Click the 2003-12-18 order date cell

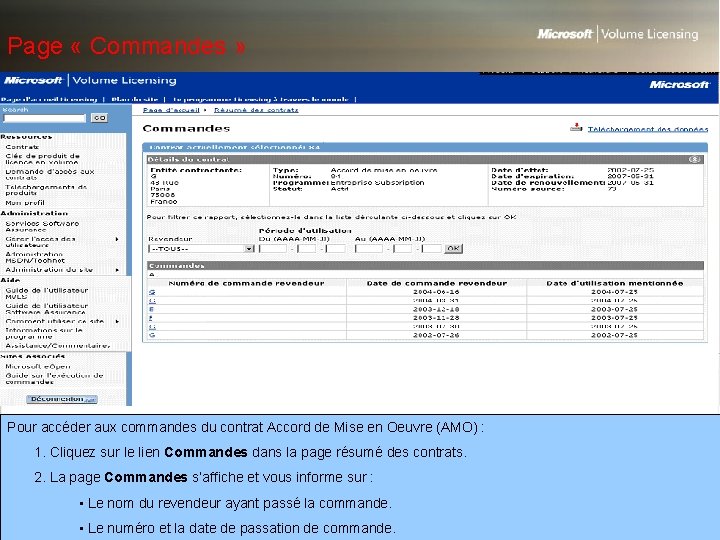click(x=436, y=309)
